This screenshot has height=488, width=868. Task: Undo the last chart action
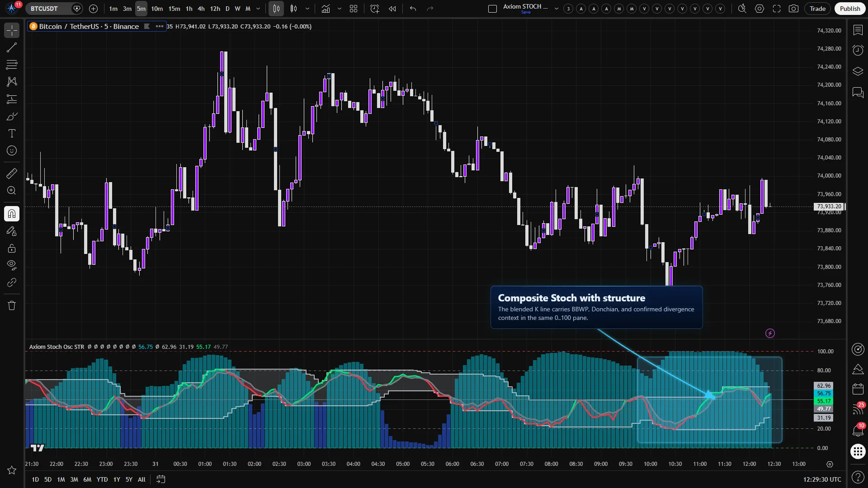413,9
